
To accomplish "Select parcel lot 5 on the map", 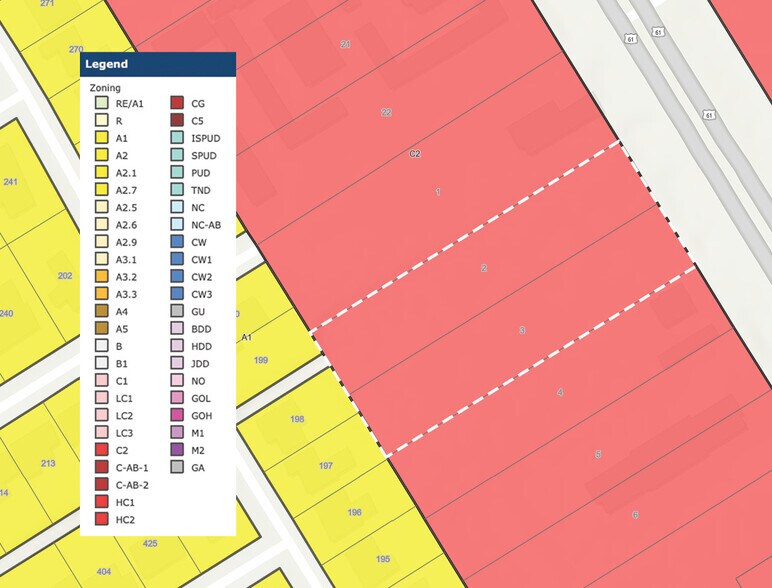I will 598,454.
